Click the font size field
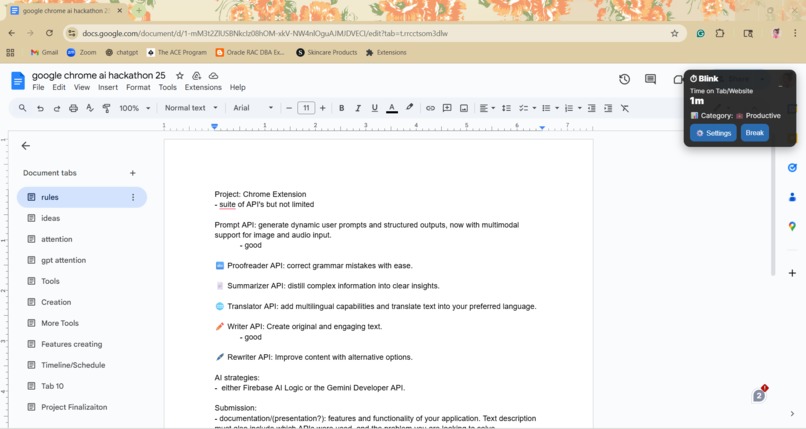 (306, 108)
